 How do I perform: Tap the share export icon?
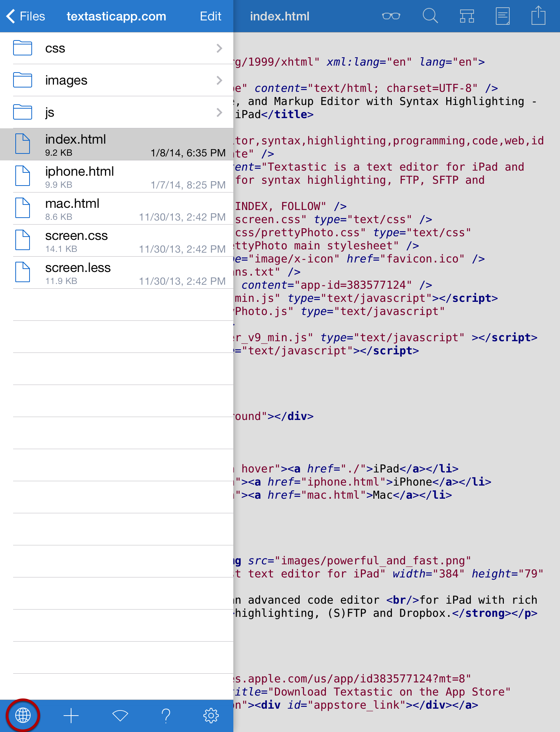[x=538, y=16]
